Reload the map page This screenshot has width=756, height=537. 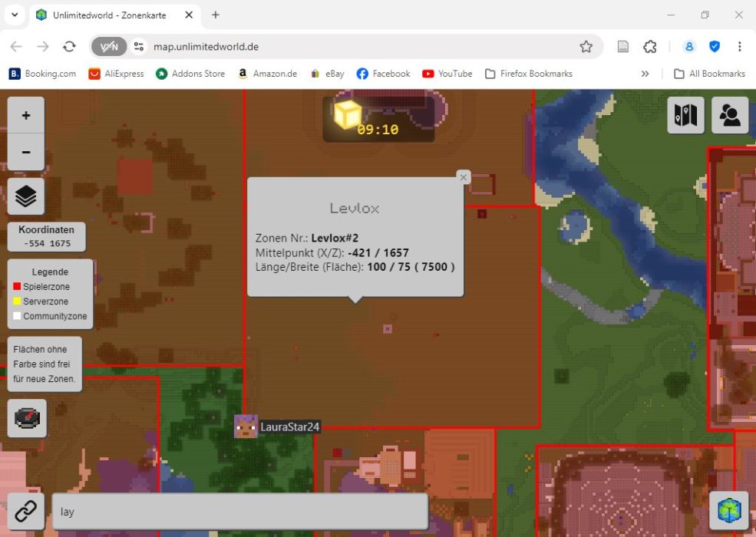coord(69,47)
